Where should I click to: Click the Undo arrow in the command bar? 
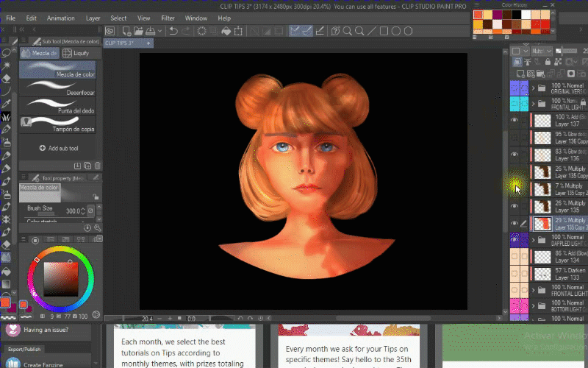point(173,31)
